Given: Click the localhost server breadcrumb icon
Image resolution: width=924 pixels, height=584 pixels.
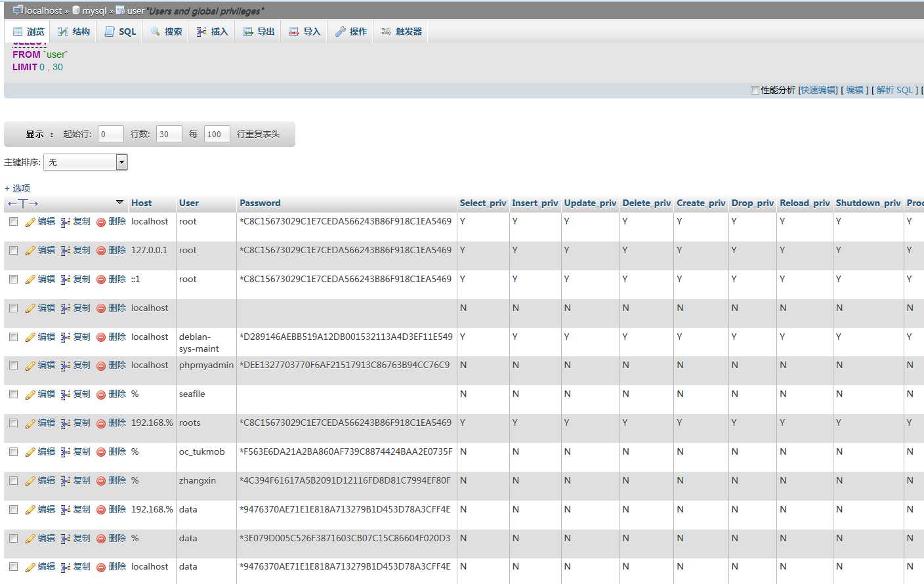Looking at the screenshot, I should [18, 10].
